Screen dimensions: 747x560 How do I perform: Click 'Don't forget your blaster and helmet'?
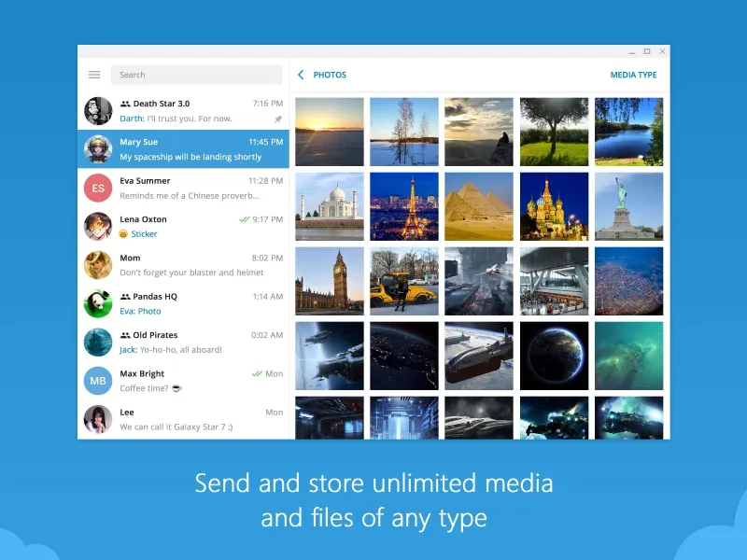[191, 273]
